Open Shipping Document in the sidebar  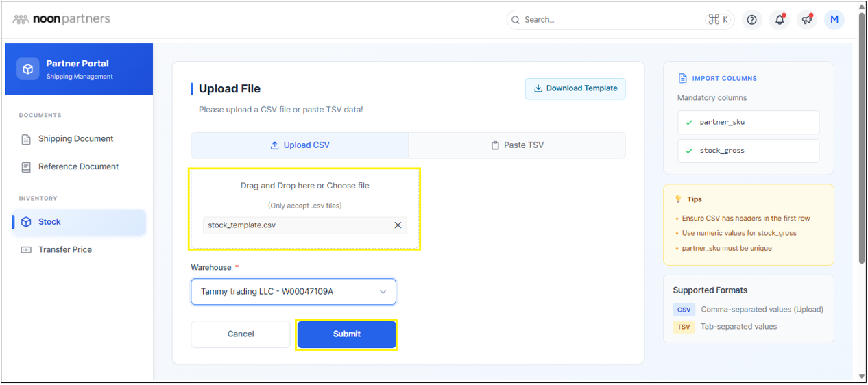[x=75, y=139]
